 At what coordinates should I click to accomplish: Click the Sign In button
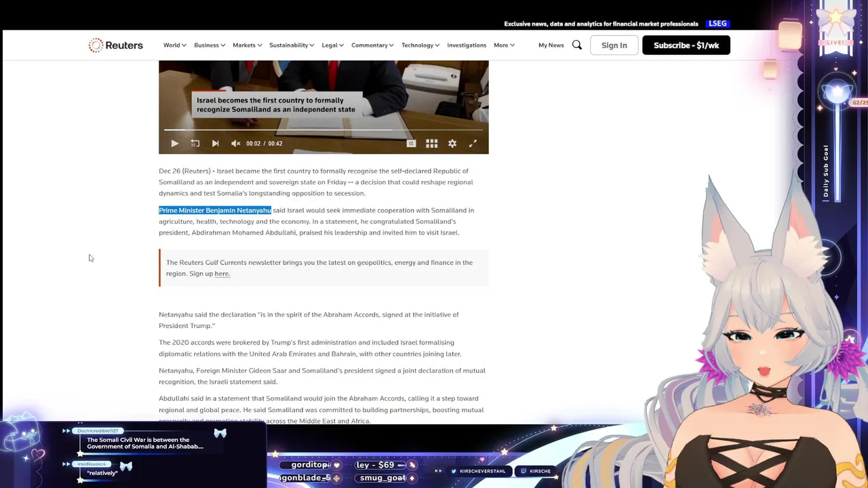point(614,45)
